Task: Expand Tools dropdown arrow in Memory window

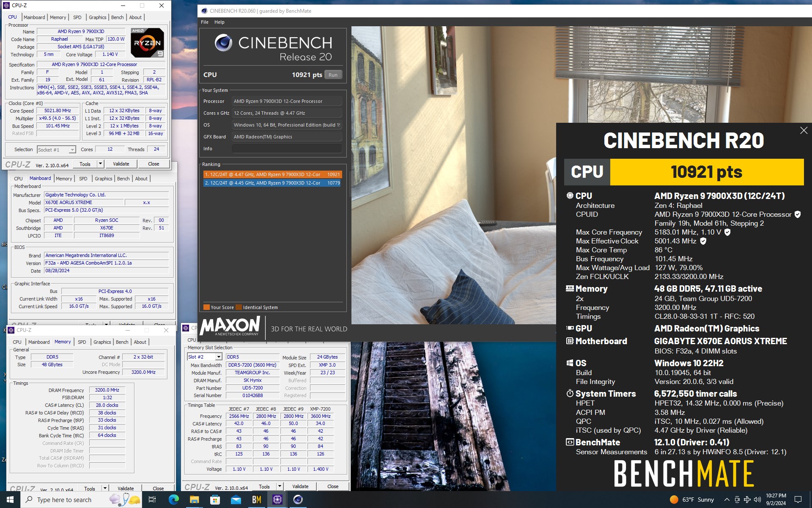Action: (x=105, y=489)
